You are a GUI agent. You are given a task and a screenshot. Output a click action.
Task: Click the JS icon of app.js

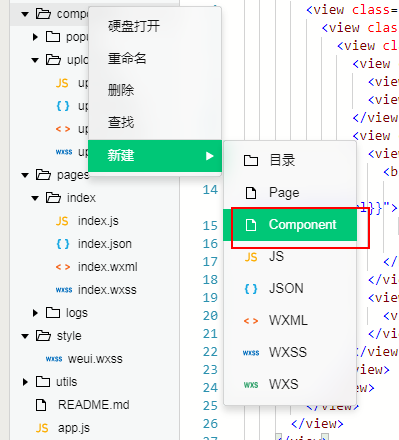pos(42,428)
